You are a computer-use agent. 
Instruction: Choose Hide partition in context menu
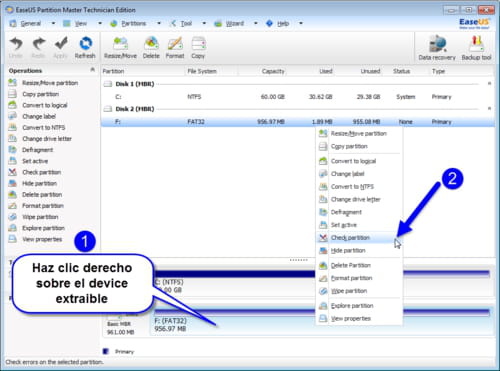coord(359,251)
